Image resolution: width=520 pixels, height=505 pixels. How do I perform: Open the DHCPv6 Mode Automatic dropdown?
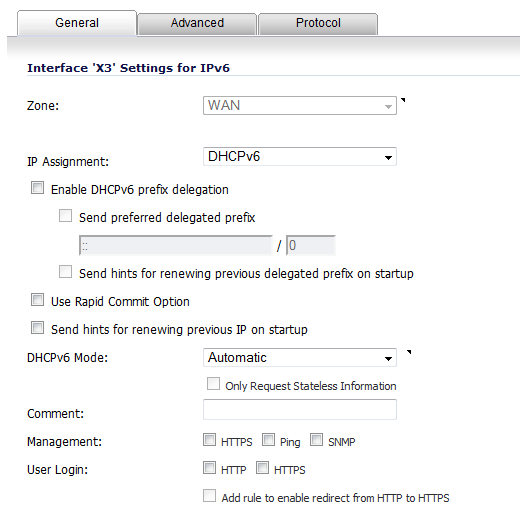[300, 358]
